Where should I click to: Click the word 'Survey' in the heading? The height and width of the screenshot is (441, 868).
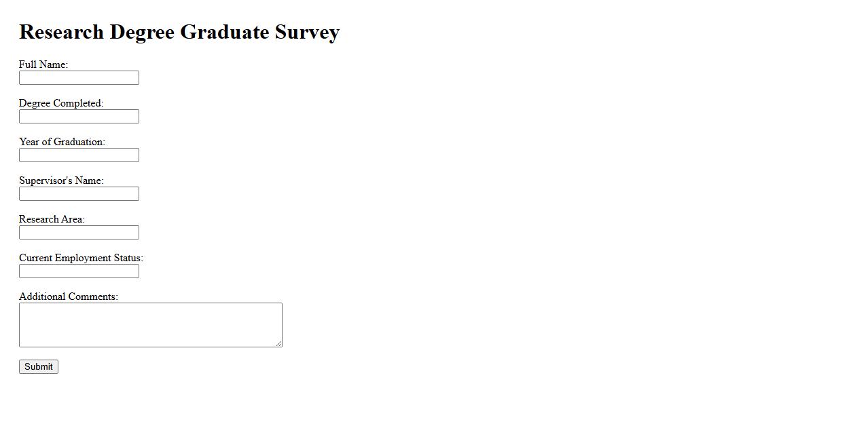(307, 32)
